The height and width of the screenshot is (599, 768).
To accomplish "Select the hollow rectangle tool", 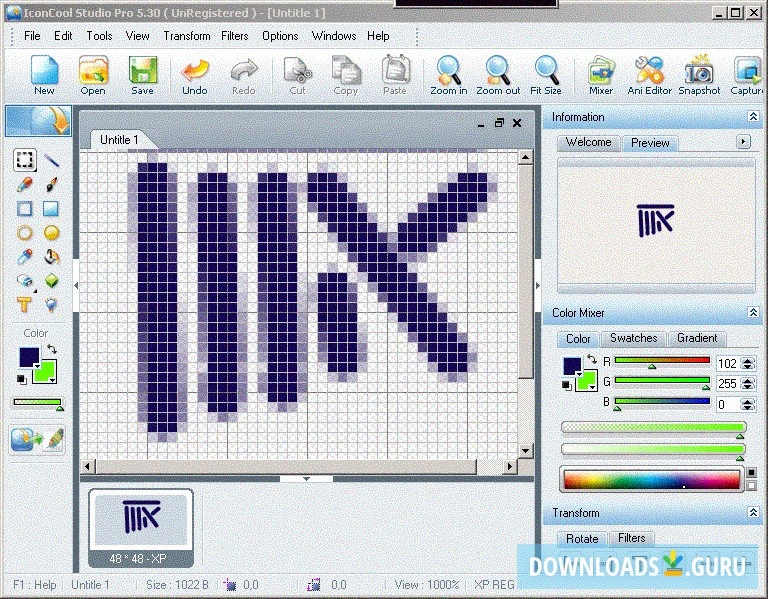I will (24, 209).
